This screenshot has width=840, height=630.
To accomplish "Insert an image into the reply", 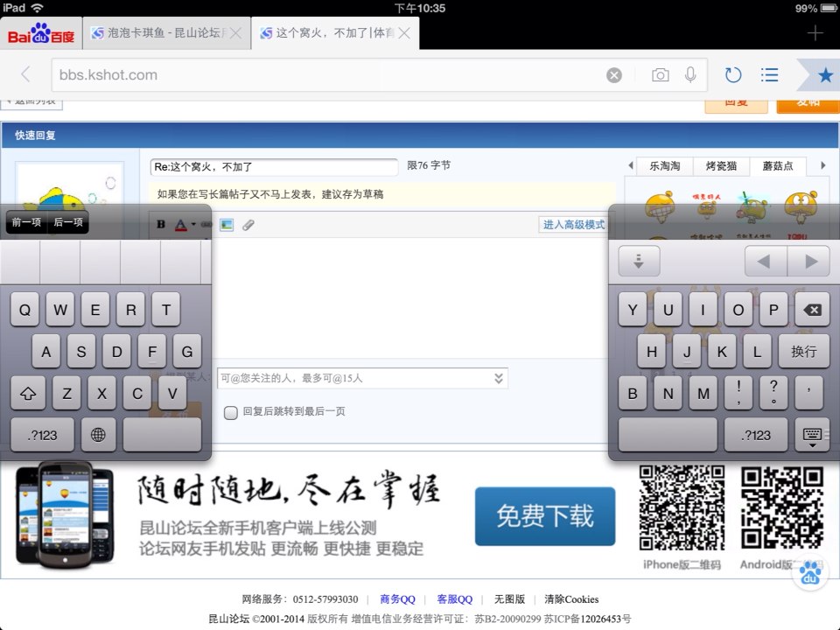I will pyautogui.click(x=227, y=225).
